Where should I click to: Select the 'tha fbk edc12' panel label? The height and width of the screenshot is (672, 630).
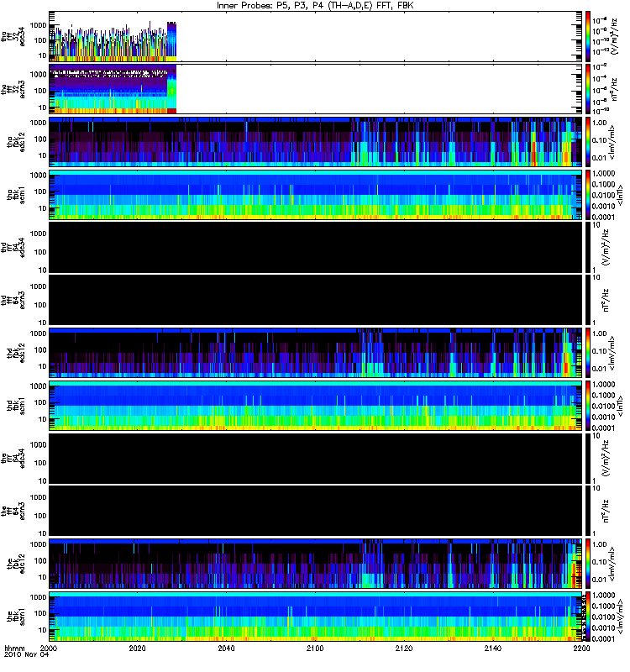point(16,142)
